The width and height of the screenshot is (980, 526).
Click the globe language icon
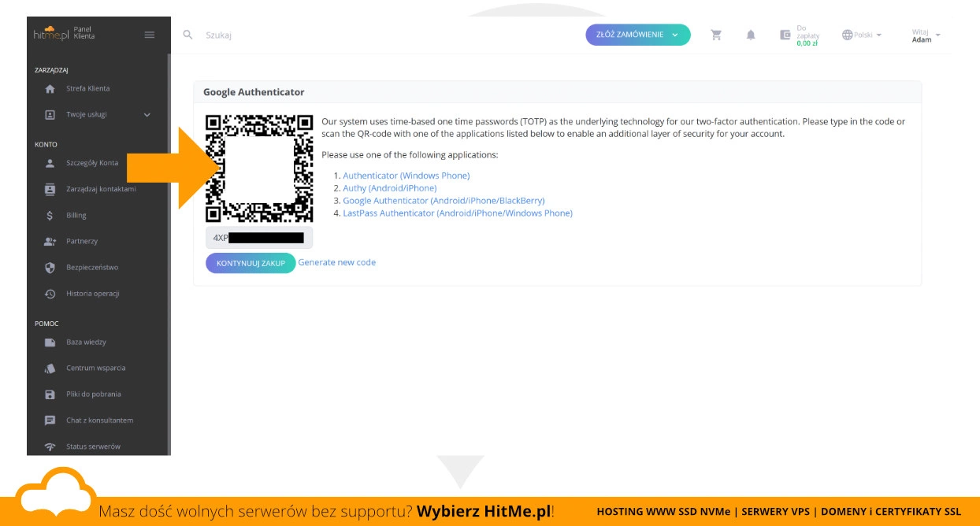pyautogui.click(x=848, y=35)
